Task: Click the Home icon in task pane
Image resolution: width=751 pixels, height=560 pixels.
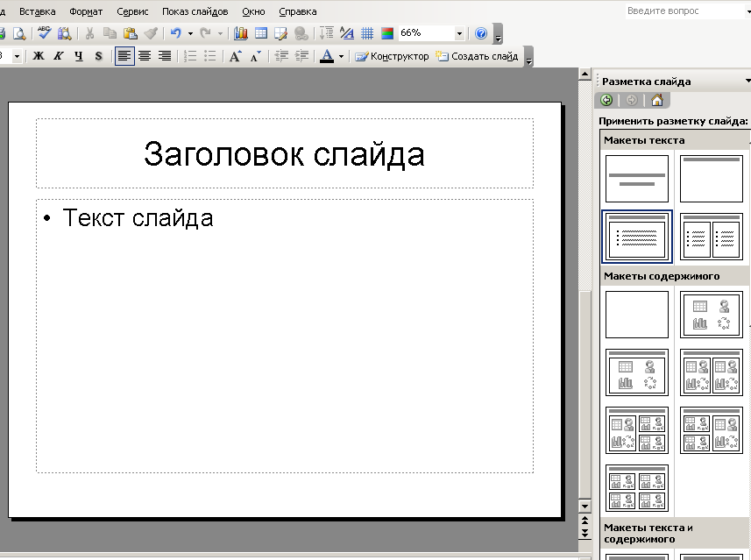Action: coord(657,100)
